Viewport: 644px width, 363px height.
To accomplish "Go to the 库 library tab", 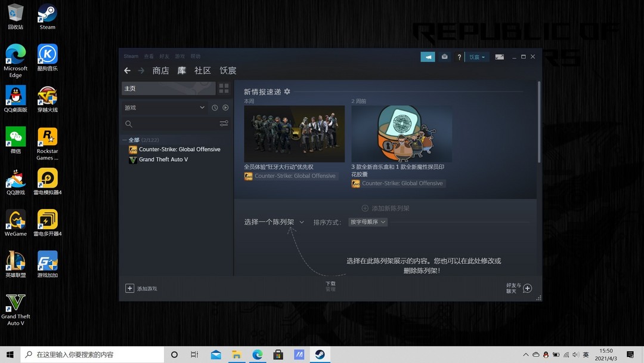I will (x=181, y=70).
